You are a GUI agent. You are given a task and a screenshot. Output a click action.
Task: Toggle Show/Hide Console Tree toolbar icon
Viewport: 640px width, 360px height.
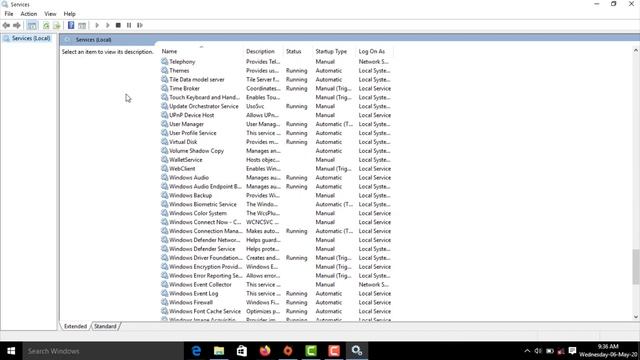coord(32,25)
